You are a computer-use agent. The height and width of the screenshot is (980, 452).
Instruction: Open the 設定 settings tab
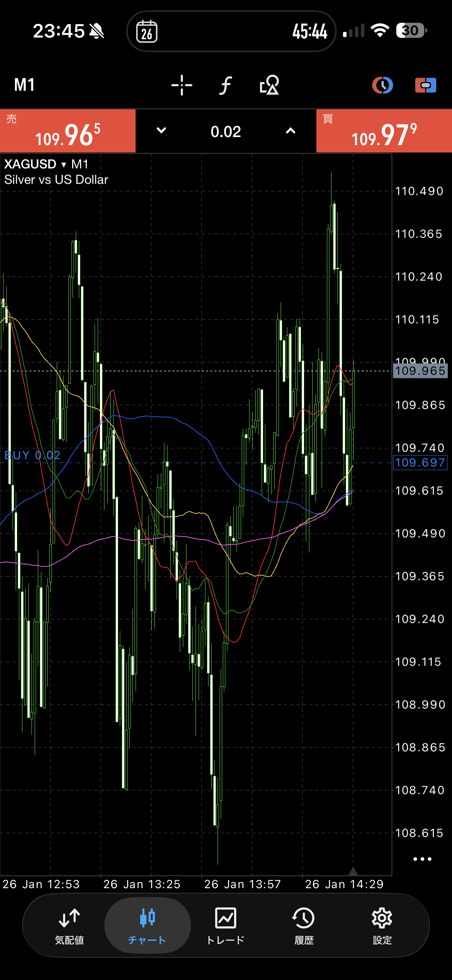click(382, 926)
